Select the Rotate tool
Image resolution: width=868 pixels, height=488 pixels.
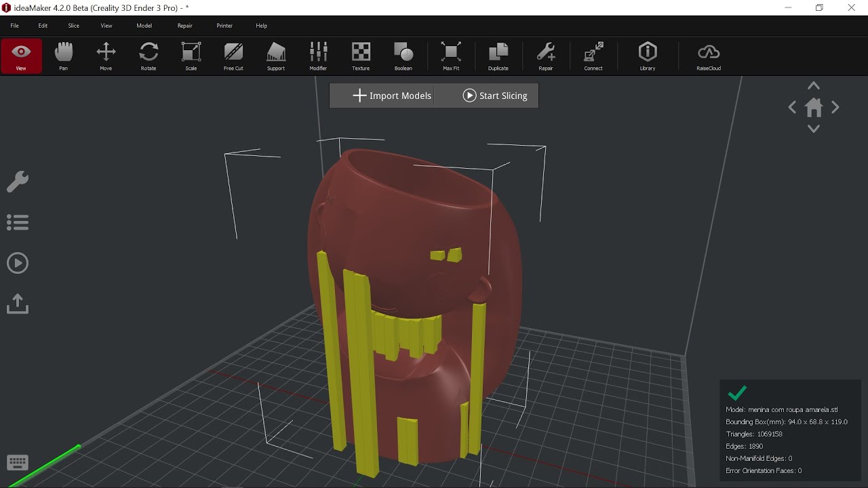(x=149, y=56)
